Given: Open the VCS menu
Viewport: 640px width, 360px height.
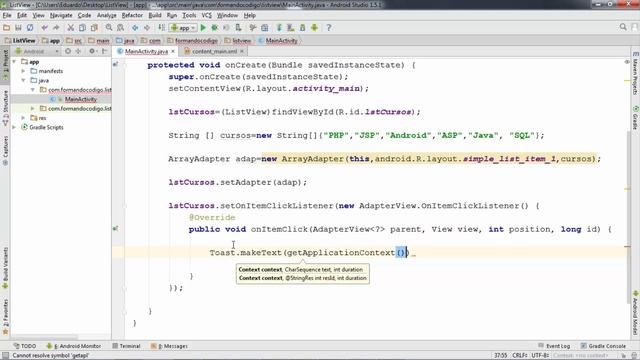Looking at the screenshot, I should [207, 15].
